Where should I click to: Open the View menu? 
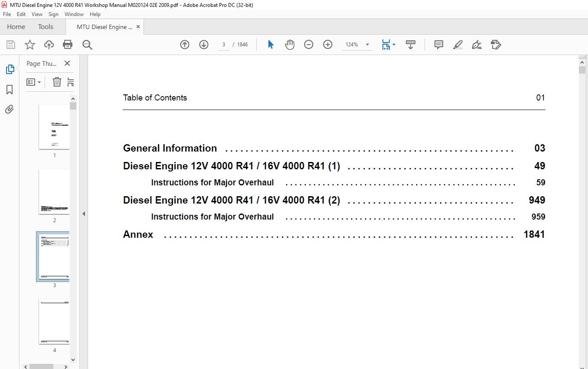[37, 14]
